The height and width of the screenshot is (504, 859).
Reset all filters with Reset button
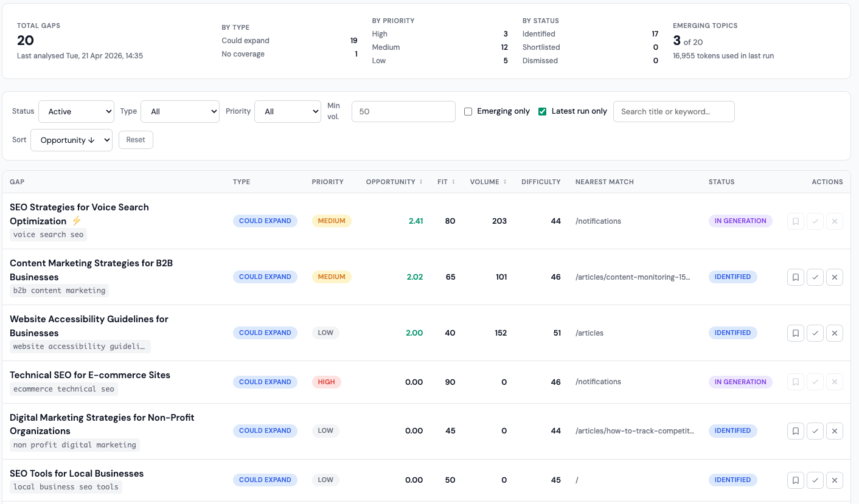point(136,140)
